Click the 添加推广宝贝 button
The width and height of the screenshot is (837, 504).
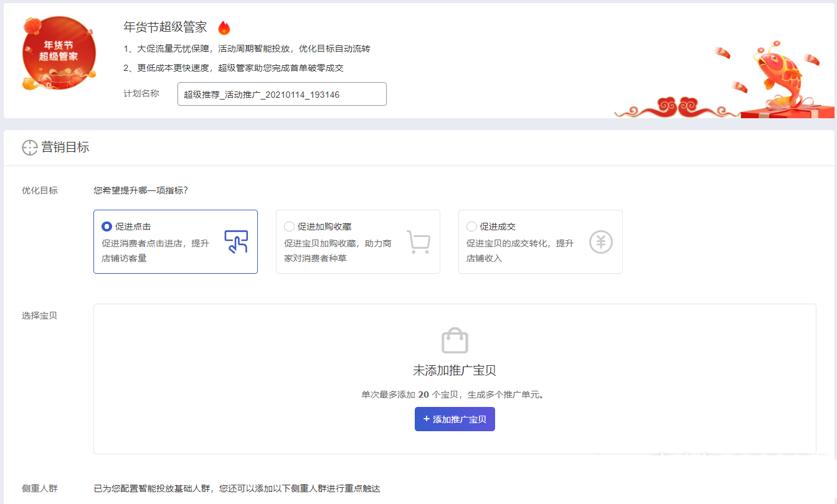point(455,419)
